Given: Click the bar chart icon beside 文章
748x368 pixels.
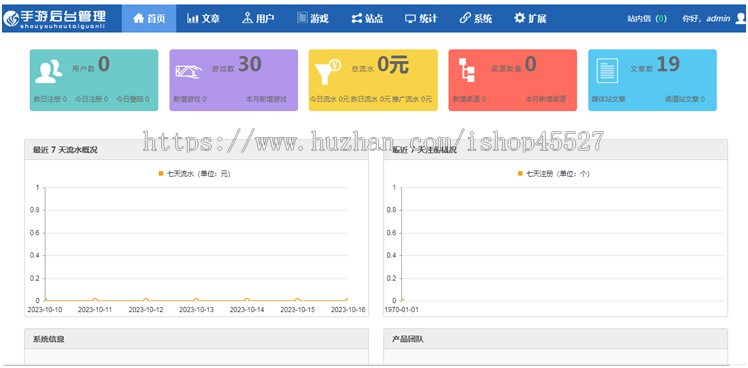Looking at the screenshot, I should pyautogui.click(x=193, y=19).
